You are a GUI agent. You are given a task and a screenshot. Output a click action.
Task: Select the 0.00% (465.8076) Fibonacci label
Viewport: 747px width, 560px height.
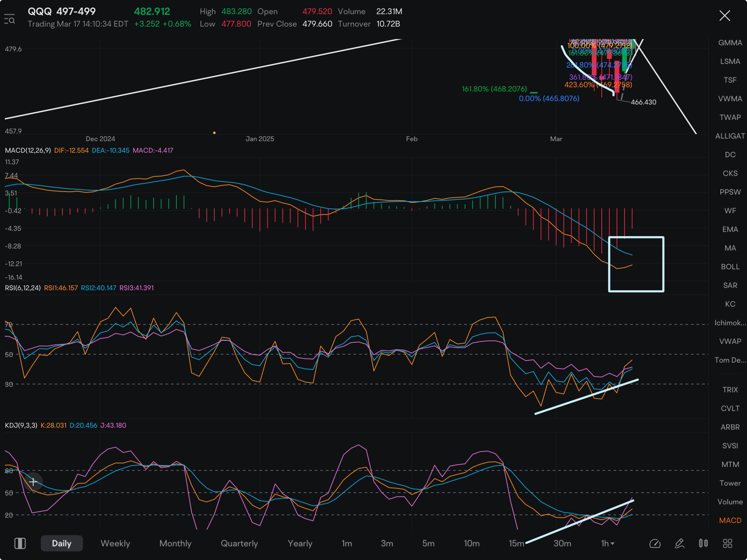[x=549, y=99]
